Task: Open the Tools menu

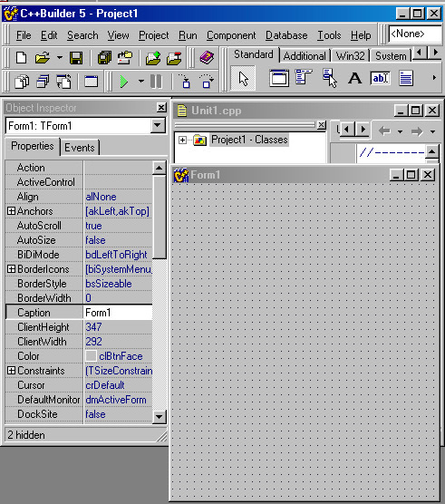Action: coord(329,35)
